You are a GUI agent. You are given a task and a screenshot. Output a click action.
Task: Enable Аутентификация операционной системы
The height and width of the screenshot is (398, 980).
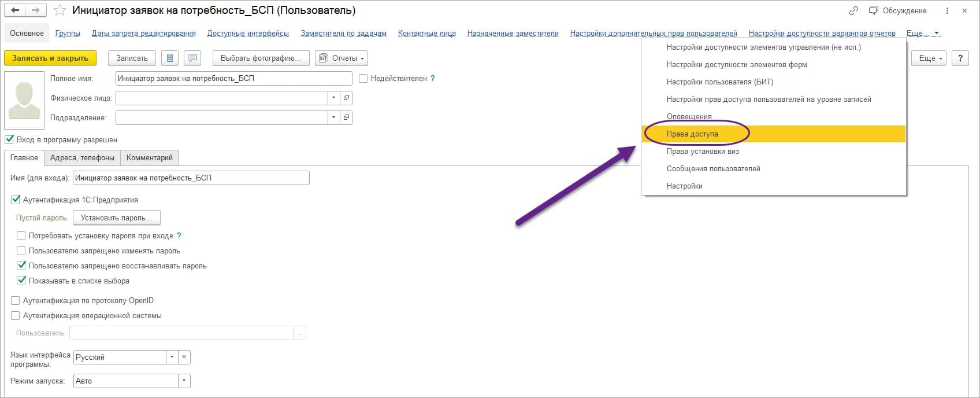click(x=16, y=315)
